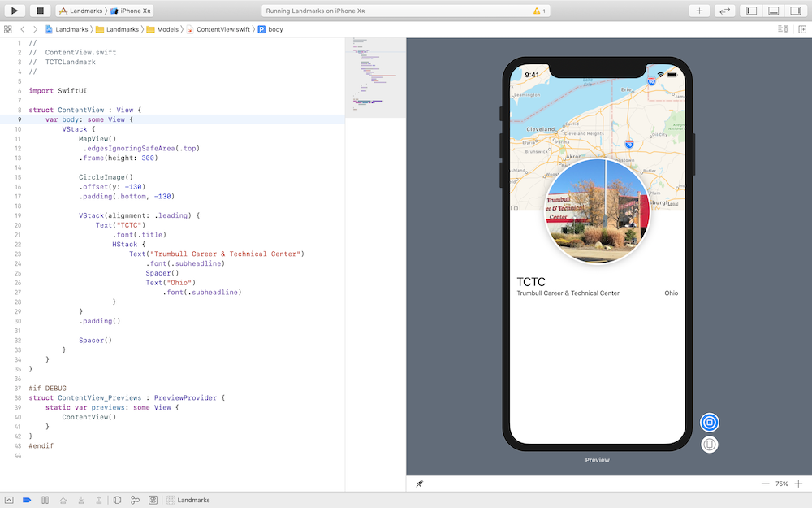
Task: Go forward in editor history
Action: coord(35,29)
